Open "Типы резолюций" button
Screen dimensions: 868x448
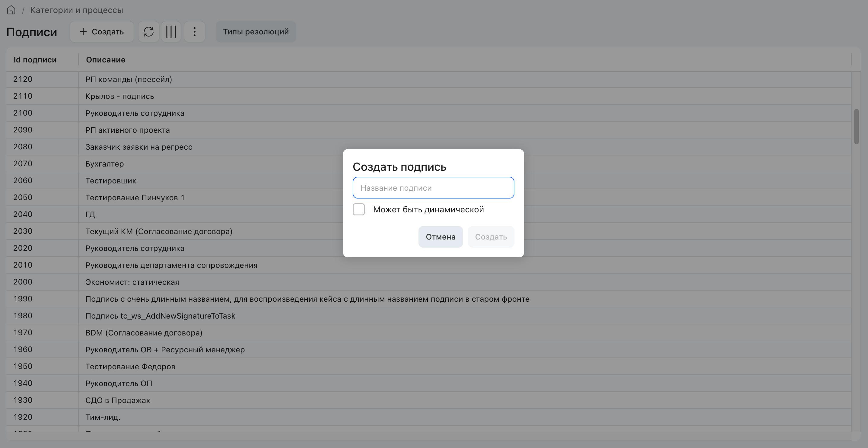[256, 32]
